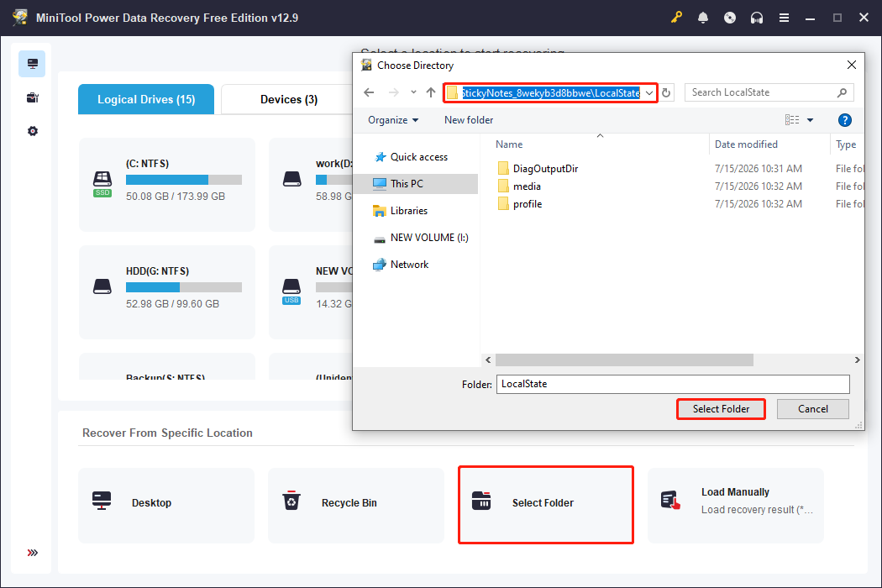The height and width of the screenshot is (588, 882).
Task: Close the Choose Directory dialog
Action: (852, 66)
